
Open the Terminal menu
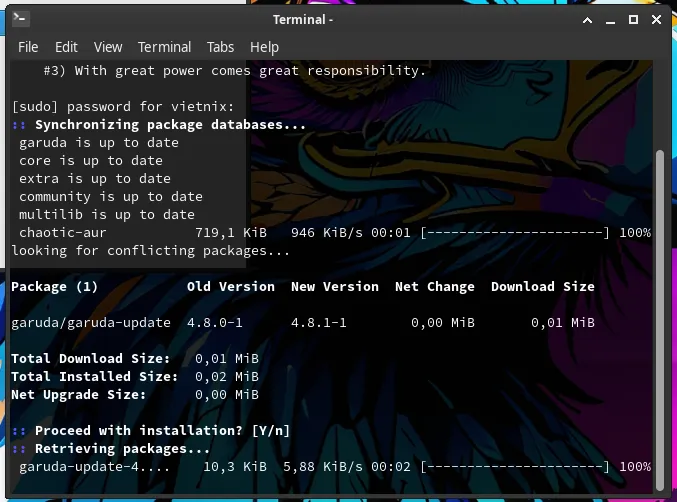pyautogui.click(x=164, y=47)
